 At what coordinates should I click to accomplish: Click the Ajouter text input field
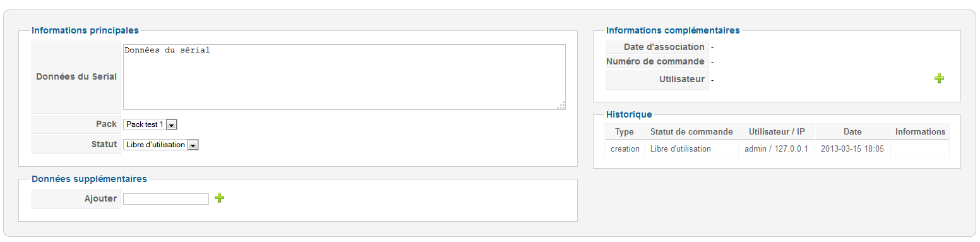[166, 199]
